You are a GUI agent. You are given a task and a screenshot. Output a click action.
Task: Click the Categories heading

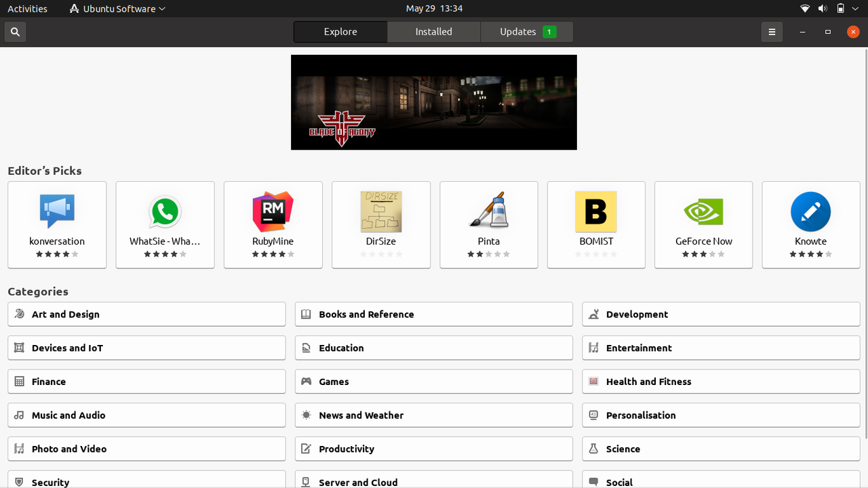click(38, 291)
